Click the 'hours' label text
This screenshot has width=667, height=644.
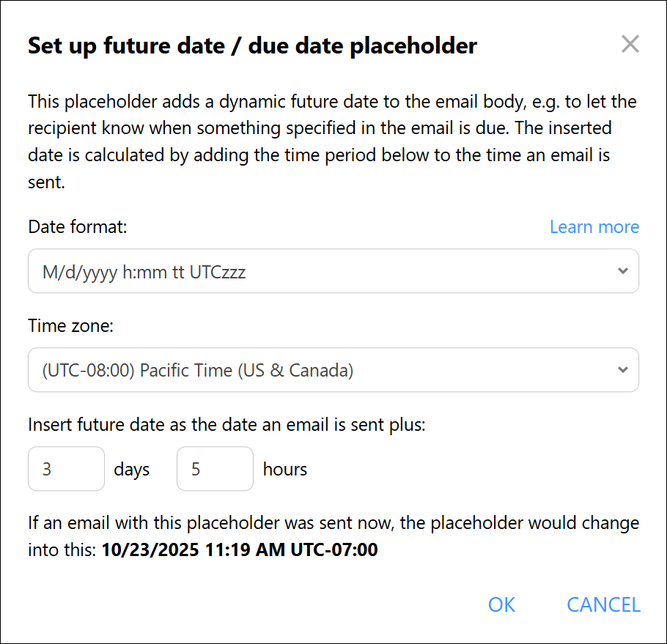[285, 470]
